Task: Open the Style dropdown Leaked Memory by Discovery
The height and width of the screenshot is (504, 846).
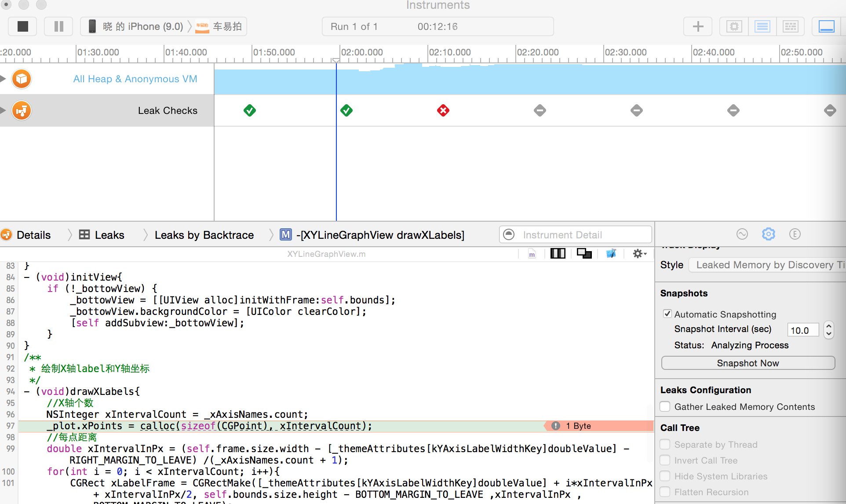Action: (x=767, y=265)
